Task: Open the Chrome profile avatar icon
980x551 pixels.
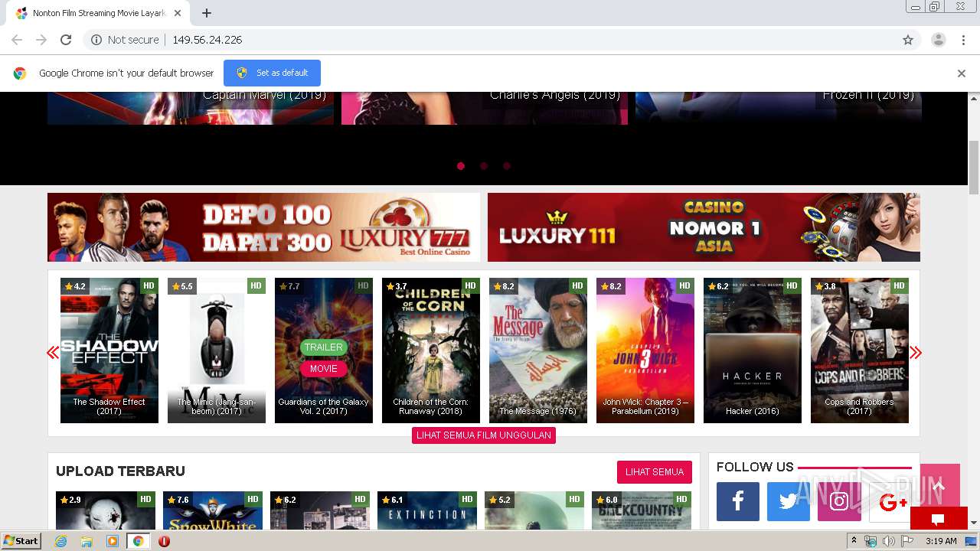Action: click(x=938, y=40)
